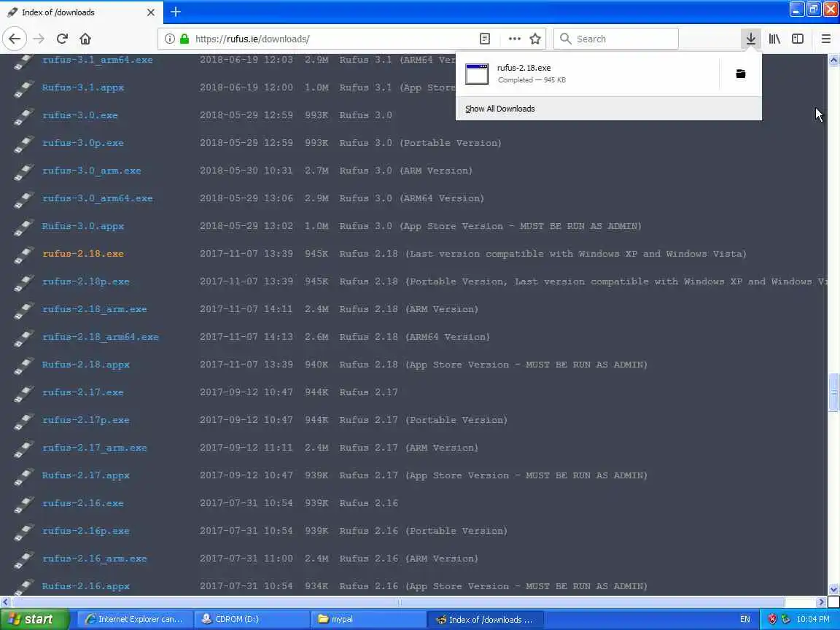
Task: Click file icon beside rufus-2.18_arm64.exe
Action: tap(23, 337)
